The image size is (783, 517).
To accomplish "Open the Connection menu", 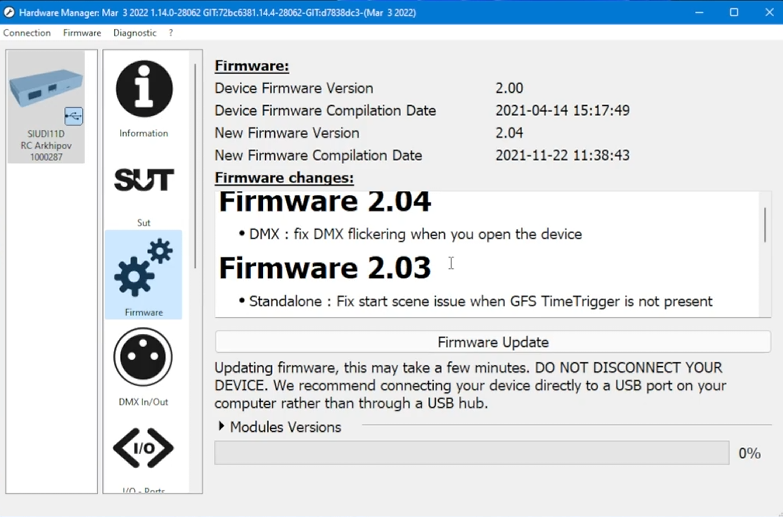I will click(x=27, y=33).
